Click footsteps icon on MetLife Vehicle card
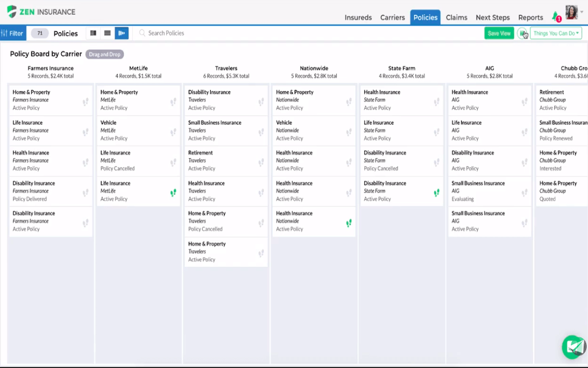Image resolution: width=588 pixels, height=368 pixels. coord(173,132)
